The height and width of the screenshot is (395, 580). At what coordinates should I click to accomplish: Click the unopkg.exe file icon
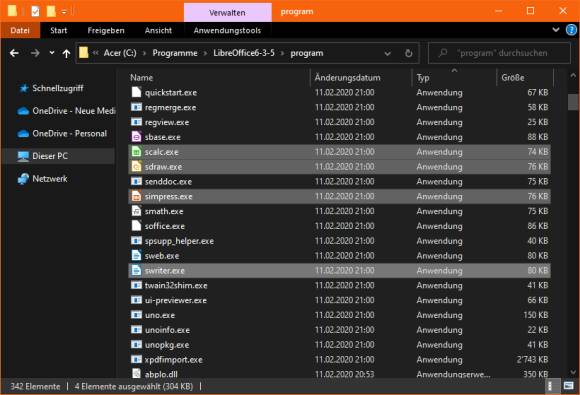(136, 344)
